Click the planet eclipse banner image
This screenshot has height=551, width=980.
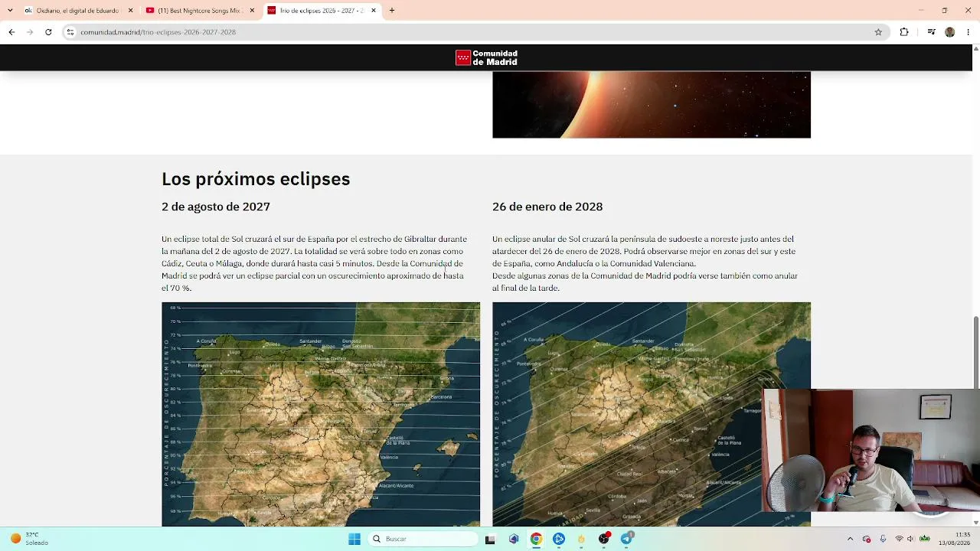(x=652, y=105)
